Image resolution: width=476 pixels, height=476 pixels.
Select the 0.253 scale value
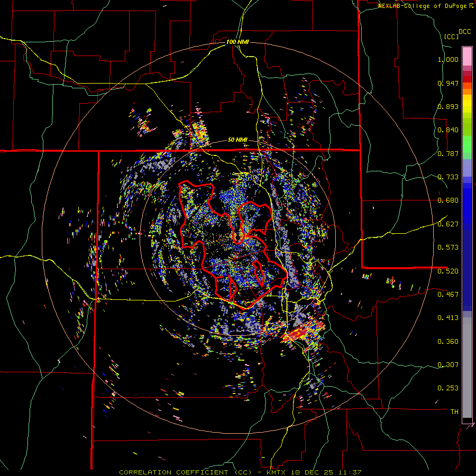pyautogui.click(x=448, y=388)
